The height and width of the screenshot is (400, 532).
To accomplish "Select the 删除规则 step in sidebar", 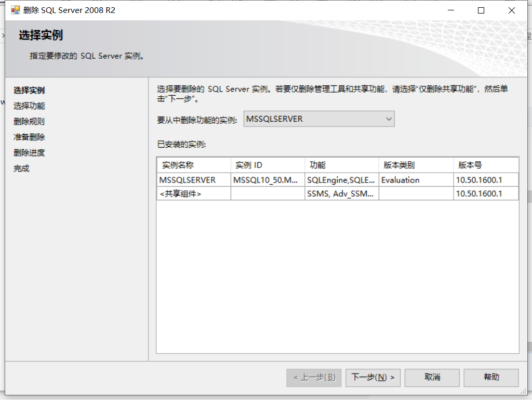I will (x=29, y=122).
